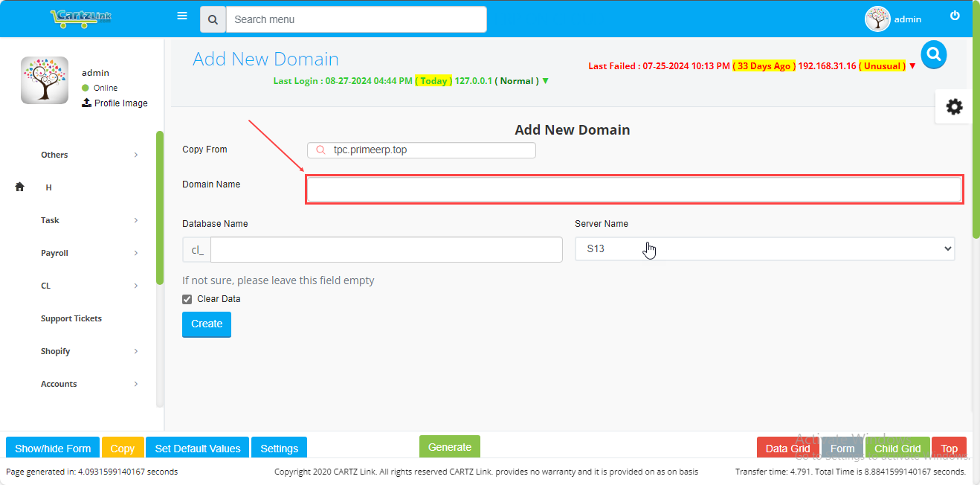Click the logout power icon
The width and height of the screenshot is (980, 485).
pyautogui.click(x=955, y=15)
